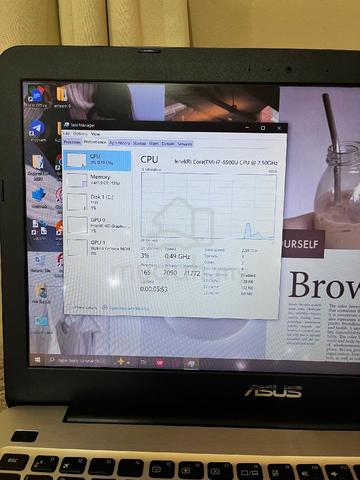
Task: Open the Options menu in Task Manager
Action: [80, 133]
